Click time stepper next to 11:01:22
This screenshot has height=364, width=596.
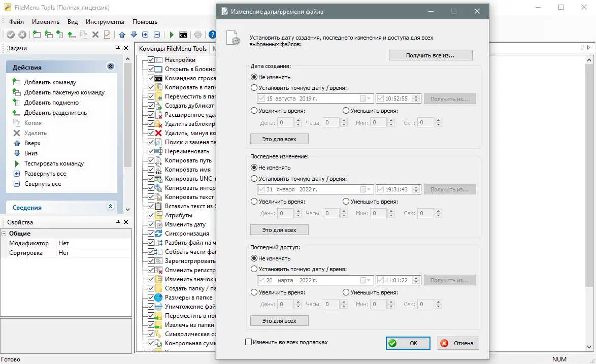416,280
